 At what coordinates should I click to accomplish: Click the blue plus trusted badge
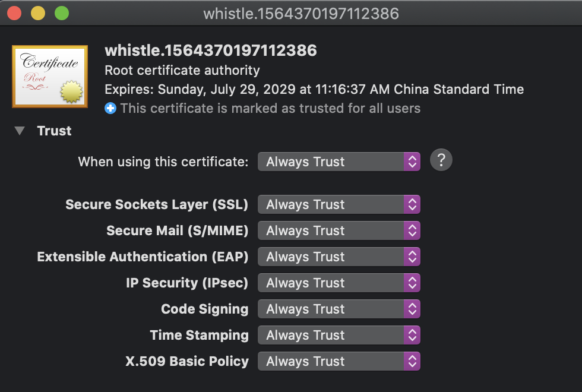point(110,109)
